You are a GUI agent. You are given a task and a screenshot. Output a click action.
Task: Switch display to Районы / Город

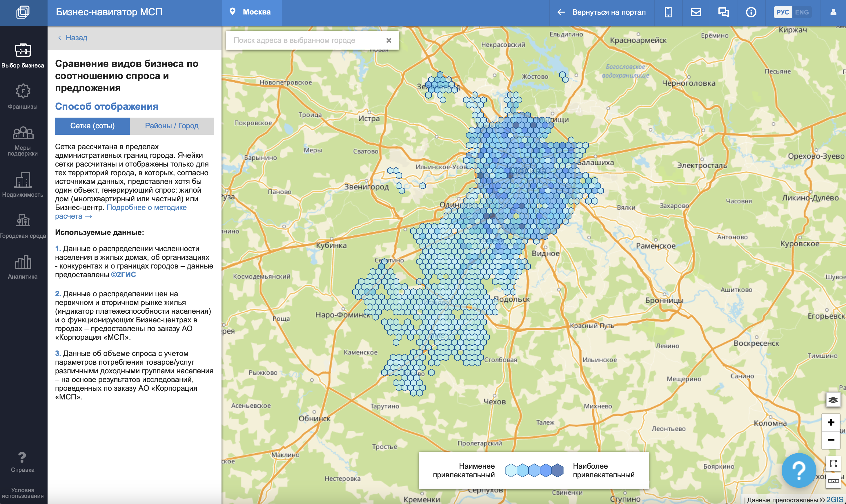coord(172,126)
